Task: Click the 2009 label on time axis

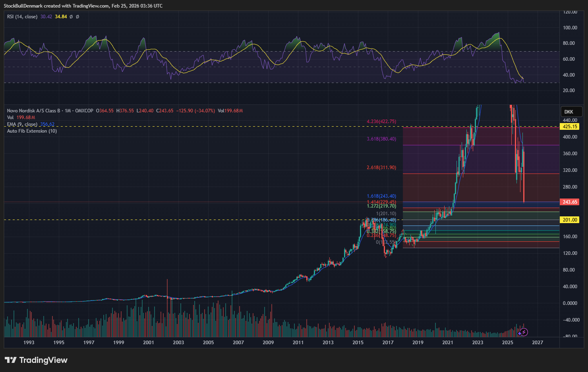Action: 268,343
